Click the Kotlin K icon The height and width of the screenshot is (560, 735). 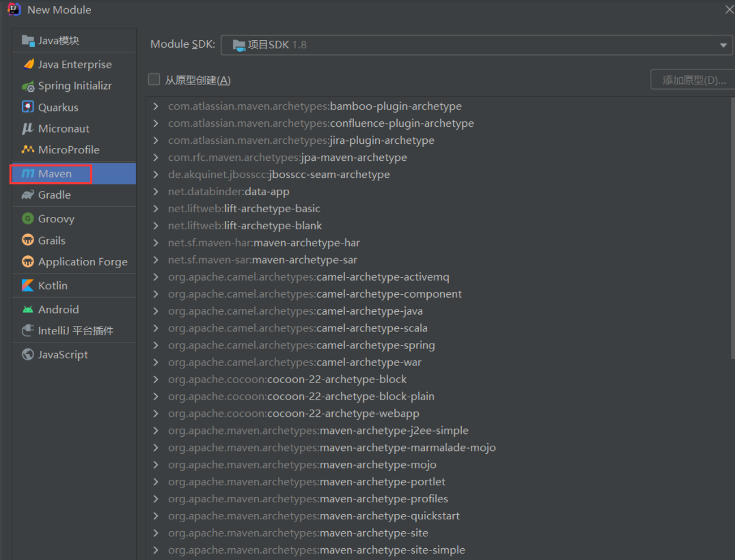[28, 285]
